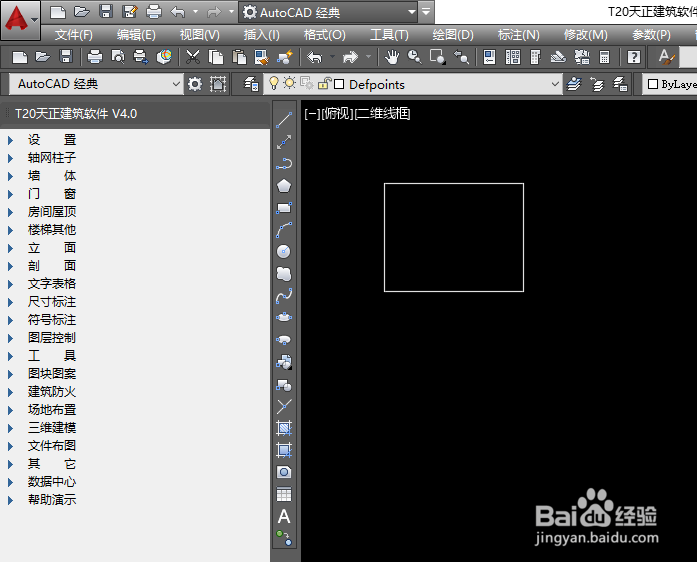Open the 插入(I) menu

pos(261,35)
